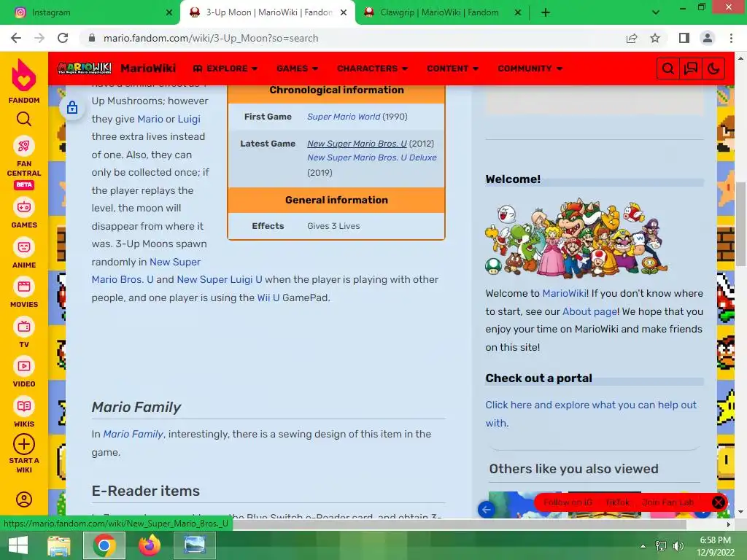Image resolution: width=747 pixels, height=560 pixels.
Task: Open the TV sidebar icon
Action: (x=24, y=327)
